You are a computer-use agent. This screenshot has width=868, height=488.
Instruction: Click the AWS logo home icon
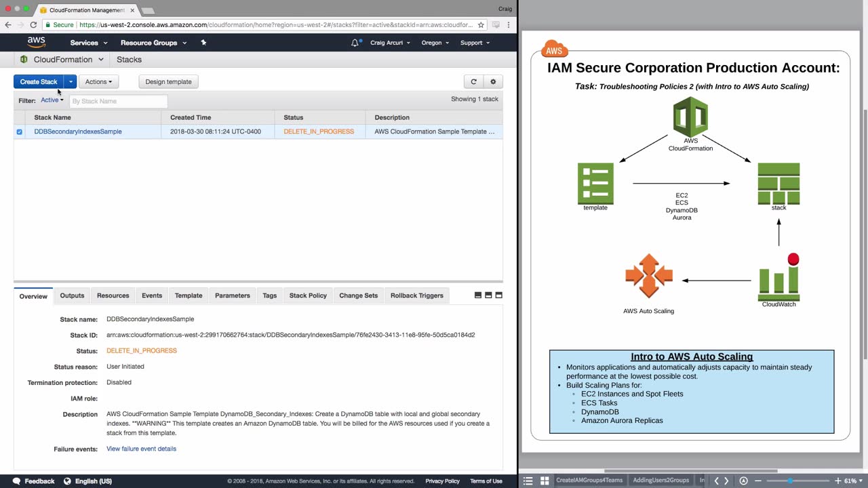[x=37, y=42]
